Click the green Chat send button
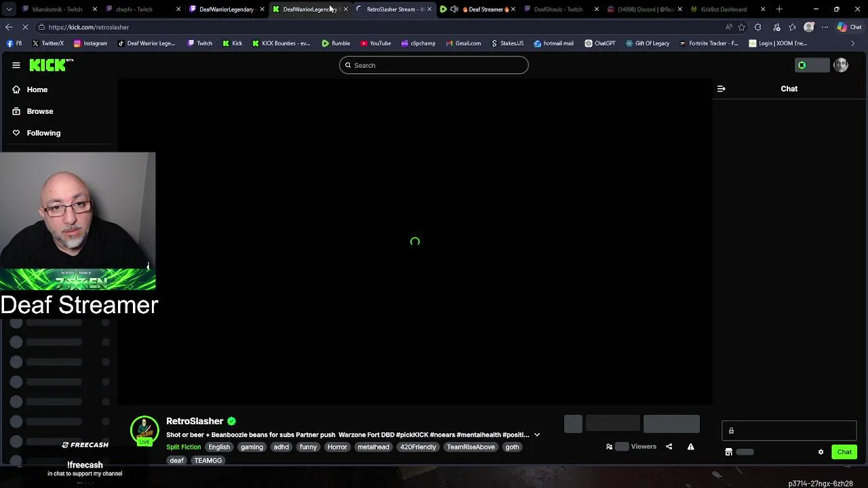 [x=844, y=452]
